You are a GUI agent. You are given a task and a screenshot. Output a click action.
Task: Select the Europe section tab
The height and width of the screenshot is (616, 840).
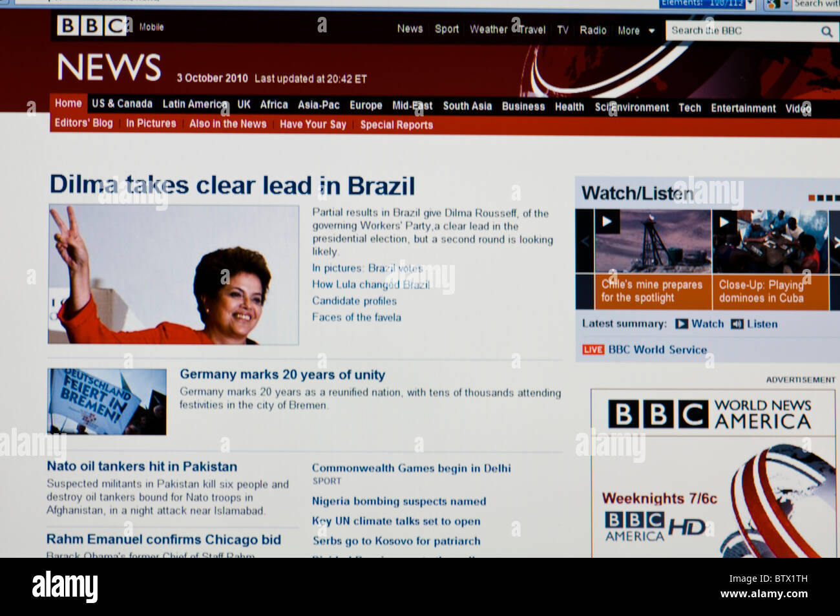[366, 105]
